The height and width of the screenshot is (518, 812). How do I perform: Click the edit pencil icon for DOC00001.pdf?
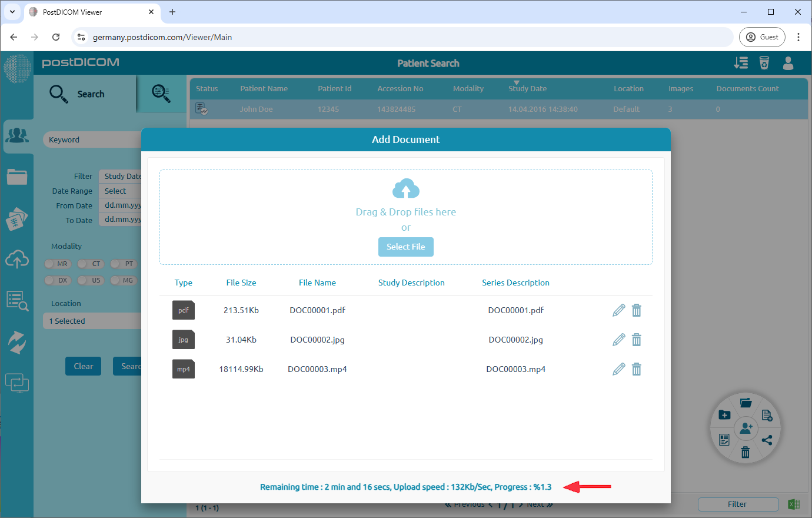[x=618, y=310]
